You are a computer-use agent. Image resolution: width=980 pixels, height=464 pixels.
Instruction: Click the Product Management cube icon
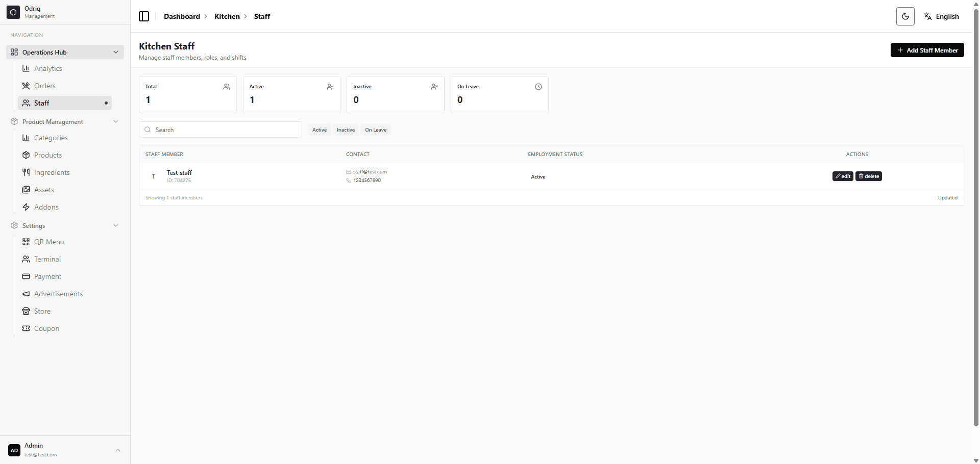(x=14, y=121)
